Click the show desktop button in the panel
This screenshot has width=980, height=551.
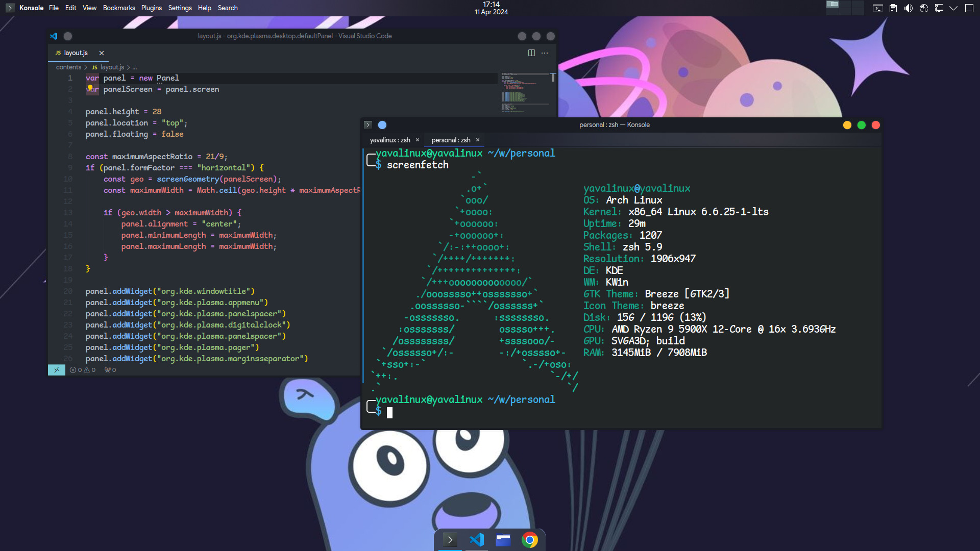(969, 8)
